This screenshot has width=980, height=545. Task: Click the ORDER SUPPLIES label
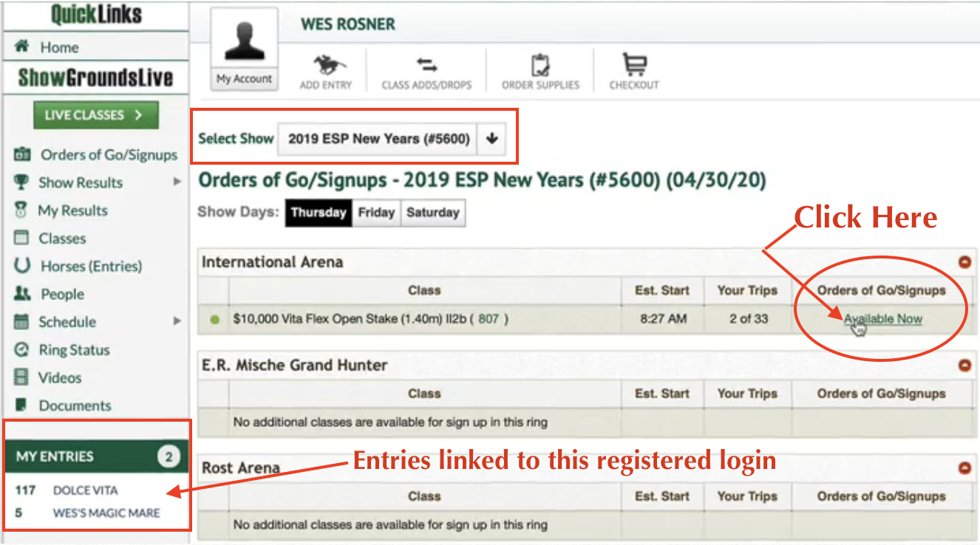click(540, 85)
